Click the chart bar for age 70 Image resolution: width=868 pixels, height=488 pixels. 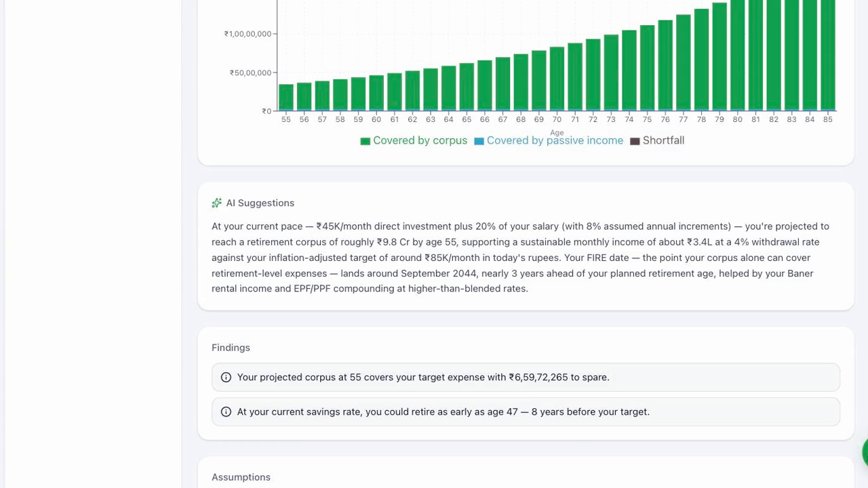(x=557, y=79)
